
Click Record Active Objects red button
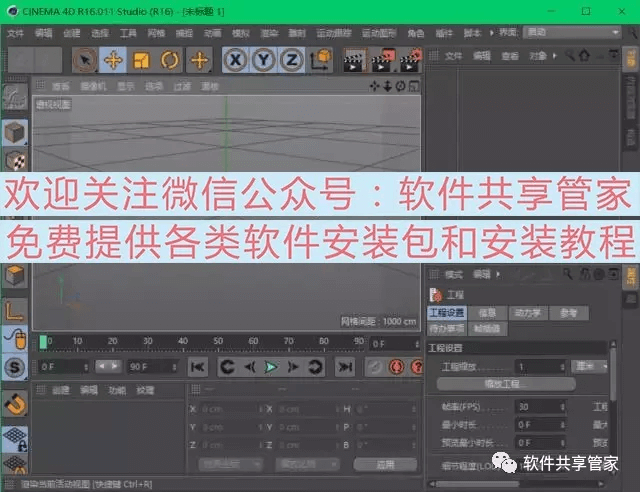[x=396, y=367]
